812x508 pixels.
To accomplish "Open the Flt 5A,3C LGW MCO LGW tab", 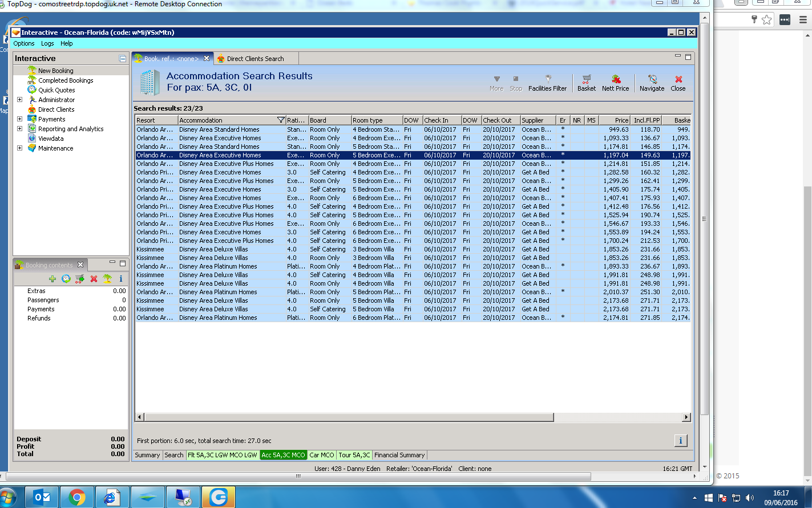I will click(x=223, y=455).
